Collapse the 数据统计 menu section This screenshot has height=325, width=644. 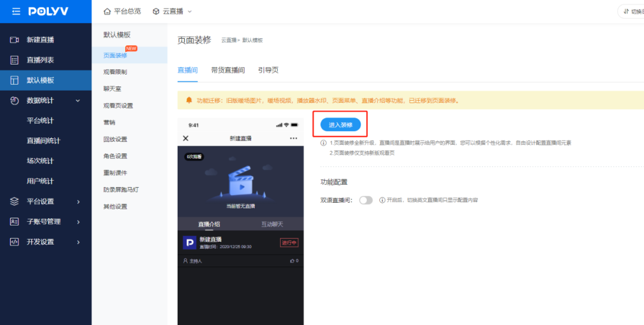click(78, 101)
